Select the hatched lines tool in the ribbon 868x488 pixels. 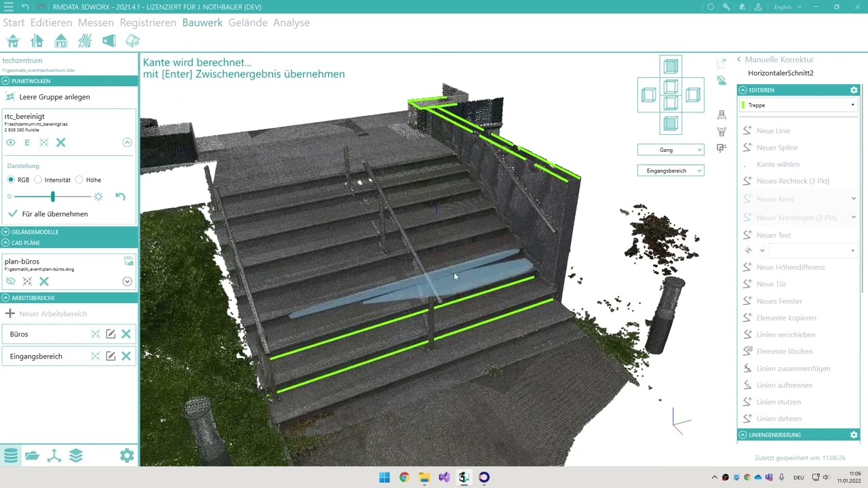(85, 41)
